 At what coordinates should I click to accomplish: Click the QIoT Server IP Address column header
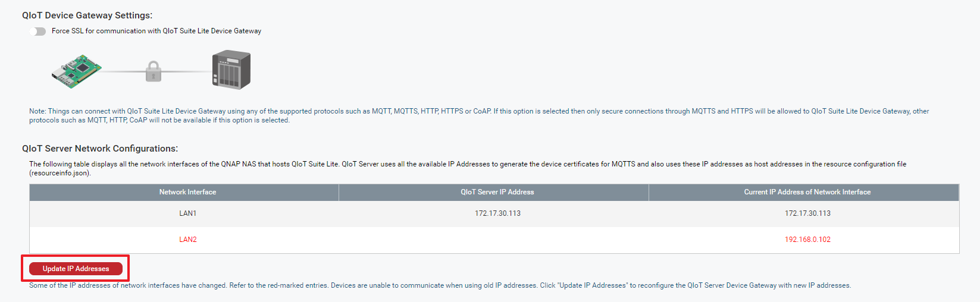(x=497, y=192)
